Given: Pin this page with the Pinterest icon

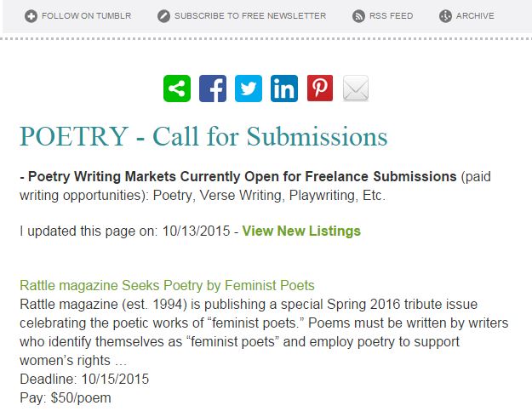Looking at the screenshot, I should pyautogui.click(x=320, y=89).
